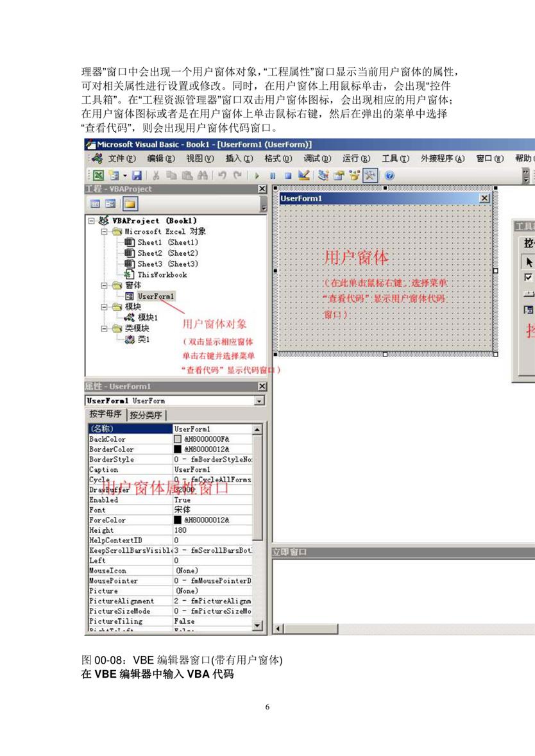Screen dimensions: 535x756
Task: Click the Caption property value field
Action: pyautogui.click(x=212, y=469)
